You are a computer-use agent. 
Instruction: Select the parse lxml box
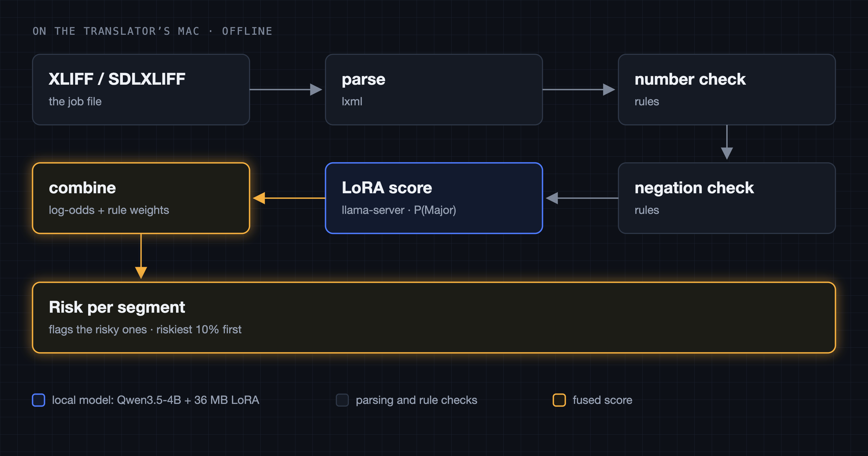pyautogui.click(x=434, y=89)
